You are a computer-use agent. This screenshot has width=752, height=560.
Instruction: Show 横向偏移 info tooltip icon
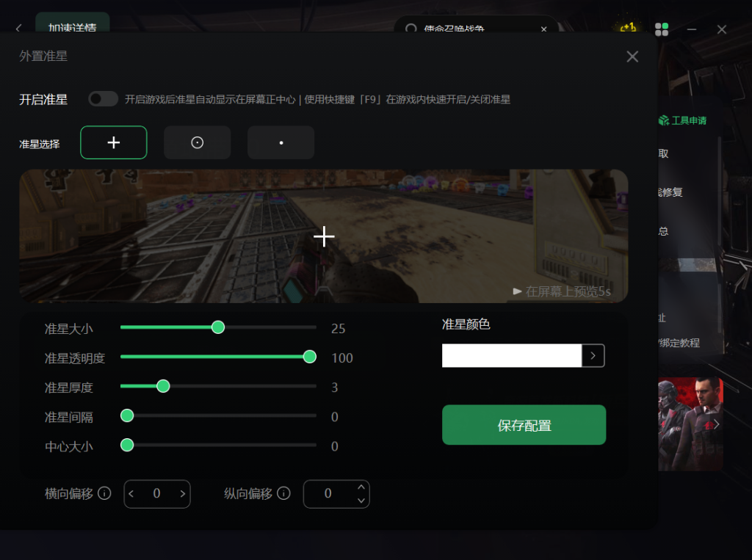coord(104,493)
